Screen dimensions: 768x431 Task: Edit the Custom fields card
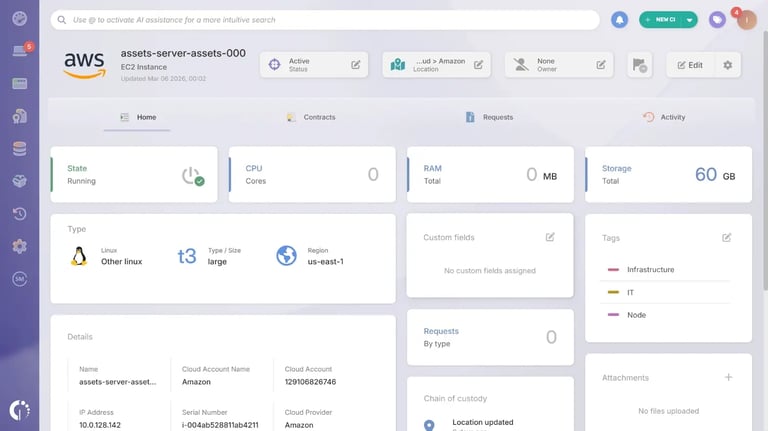tap(550, 237)
